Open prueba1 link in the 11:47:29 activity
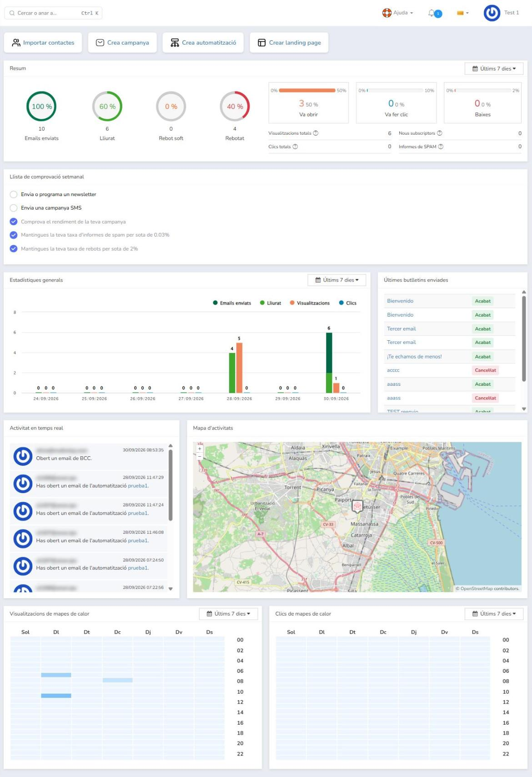This screenshot has height=777, width=532. 138,486
